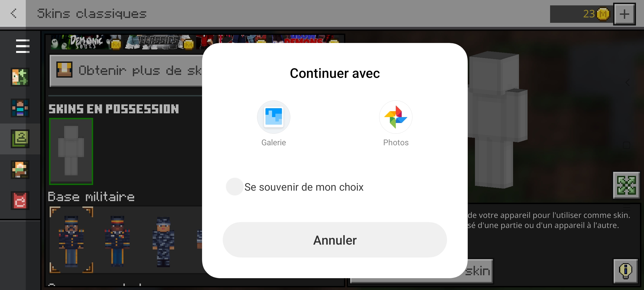Open the Classics skin pack banner

pos(159,42)
